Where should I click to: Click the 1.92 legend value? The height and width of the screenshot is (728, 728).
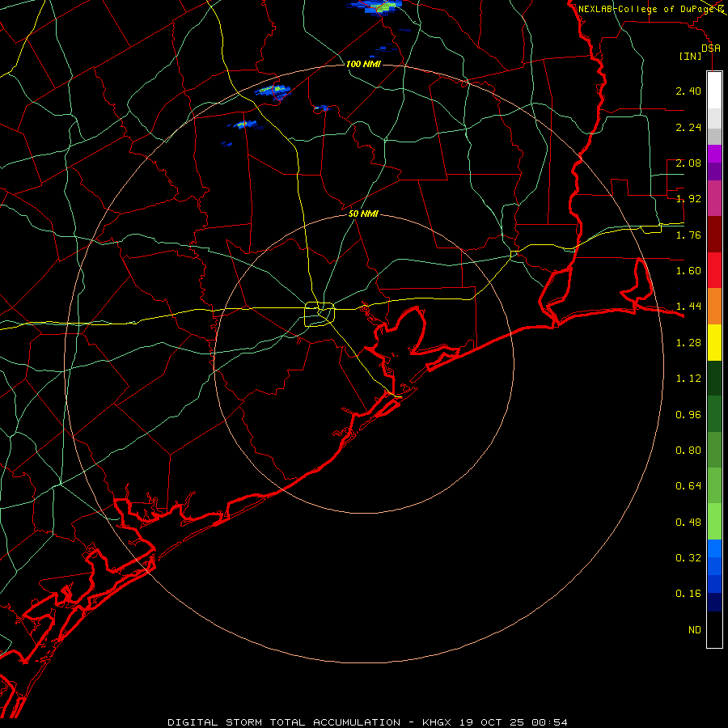pyautogui.click(x=688, y=199)
